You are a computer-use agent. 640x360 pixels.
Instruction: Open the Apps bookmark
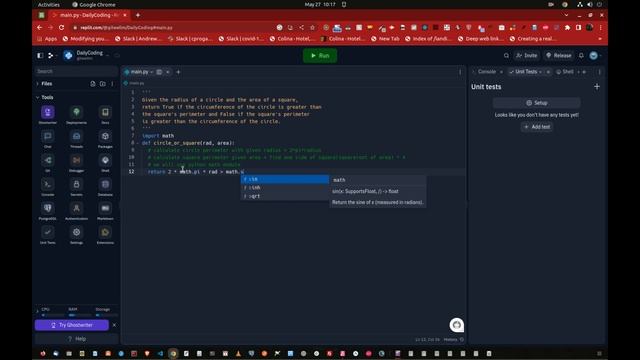click(x=47, y=39)
